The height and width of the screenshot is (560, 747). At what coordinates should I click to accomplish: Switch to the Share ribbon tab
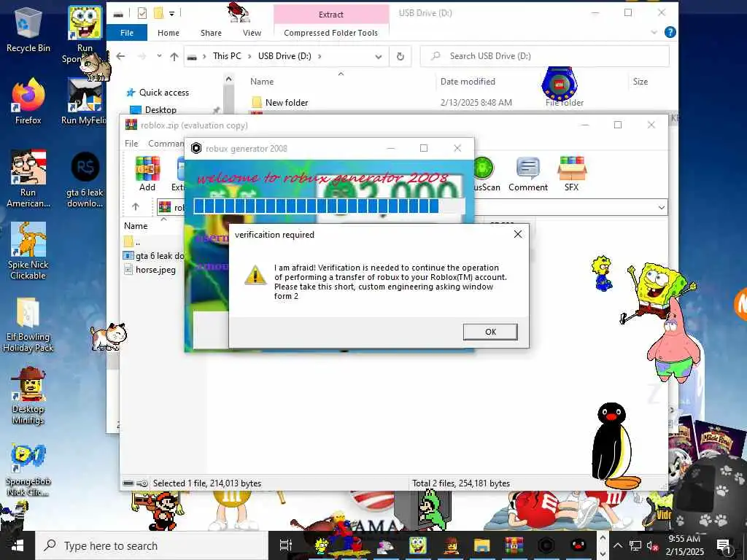coord(211,33)
